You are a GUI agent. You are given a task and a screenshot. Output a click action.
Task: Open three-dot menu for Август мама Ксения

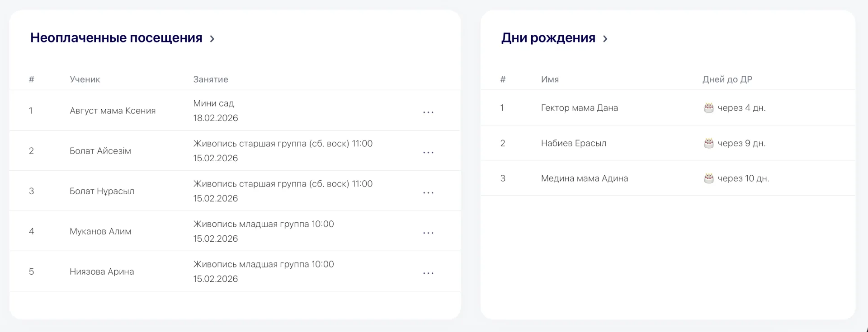pyautogui.click(x=428, y=112)
